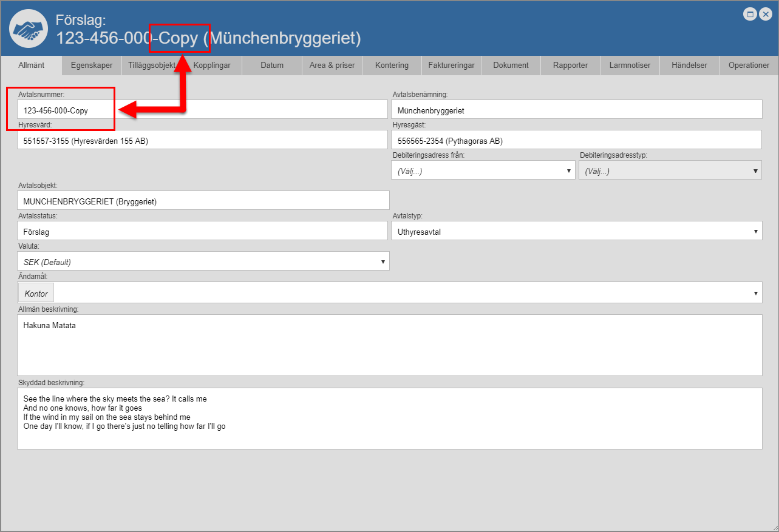Image resolution: width=779 pixels, height=532 pixels.
Task: Expand the Debiteringsadress från dropdown
Action: pyautogui.click(x=483, y=171)
